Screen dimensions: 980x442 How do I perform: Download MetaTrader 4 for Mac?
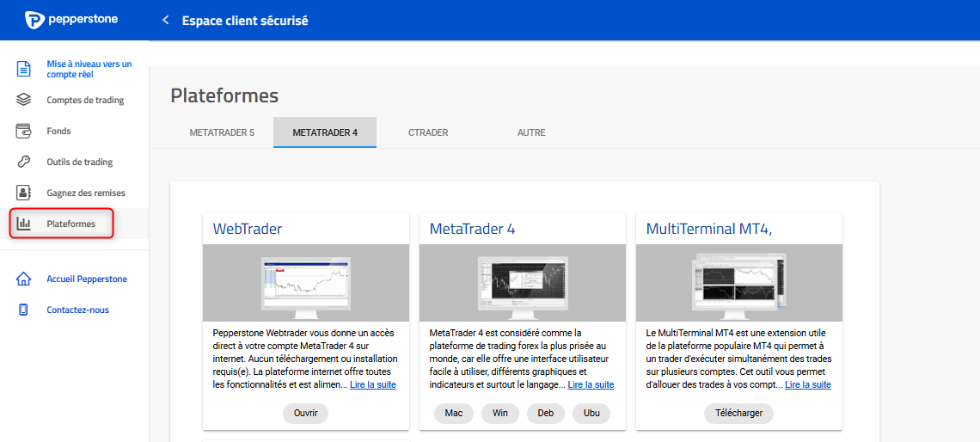(x=454, y=414)
